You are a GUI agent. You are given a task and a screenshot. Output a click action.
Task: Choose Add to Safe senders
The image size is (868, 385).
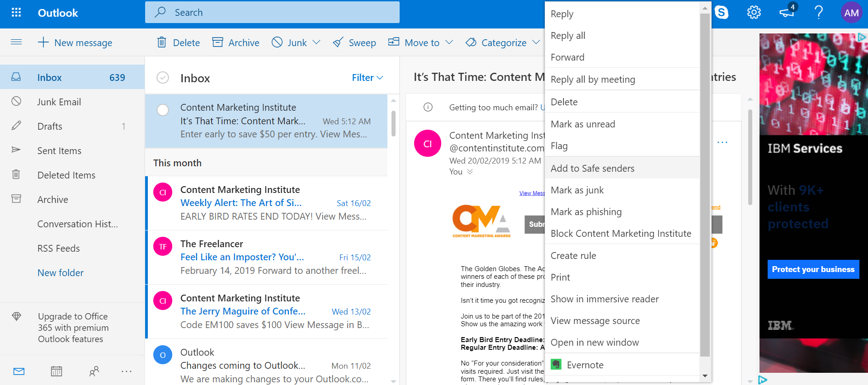coord(622,168)
